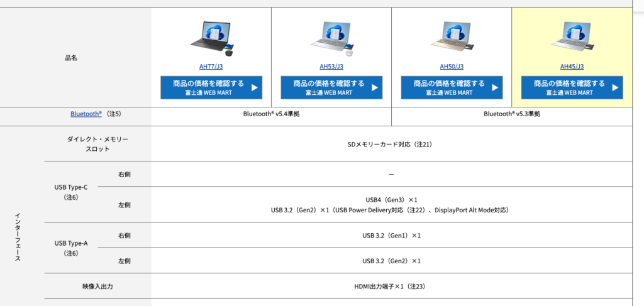Click the 'USB Type-C（注6）' row label
The width and height of the screenshot is (644, 306).
pyautogui.click(x=70, y=192)
